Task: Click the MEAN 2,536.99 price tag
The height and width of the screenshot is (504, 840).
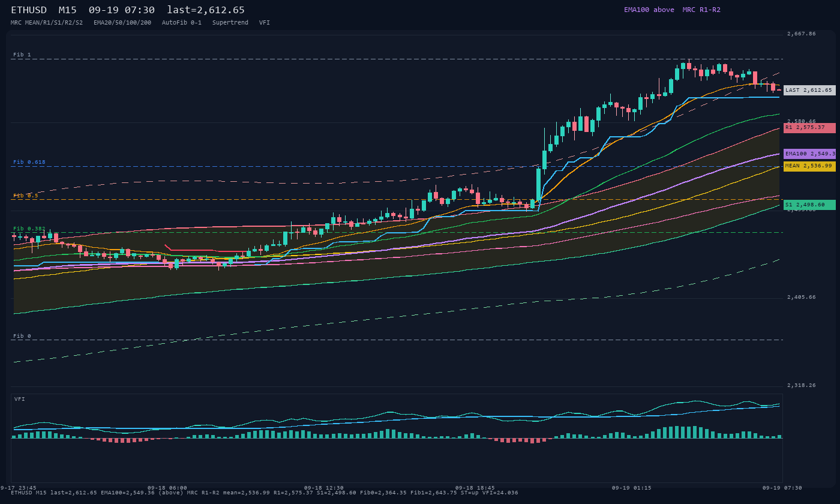Action: (x=809, y=166)
